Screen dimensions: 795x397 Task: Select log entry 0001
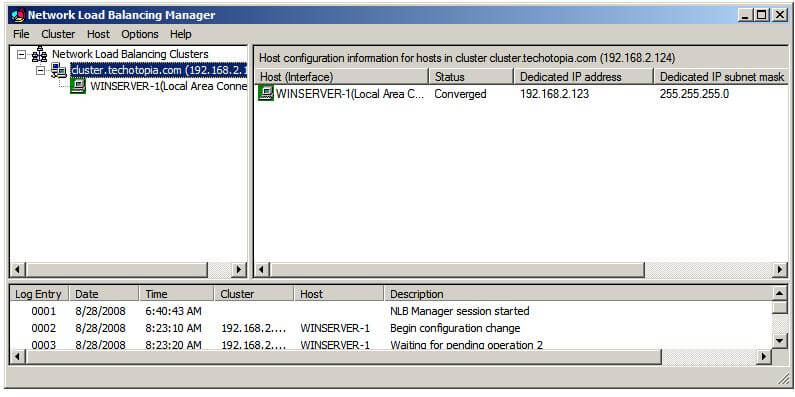44,311
